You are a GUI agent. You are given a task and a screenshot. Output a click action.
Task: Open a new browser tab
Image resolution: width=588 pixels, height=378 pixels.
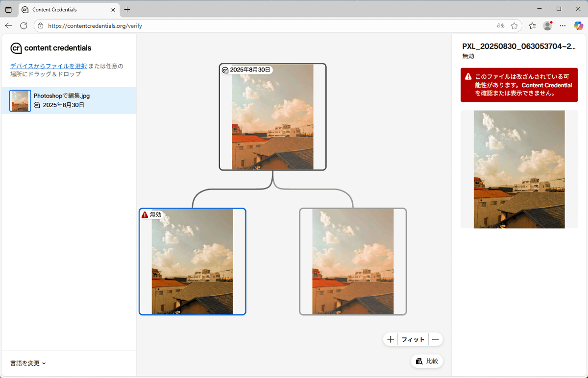[127, 10]
